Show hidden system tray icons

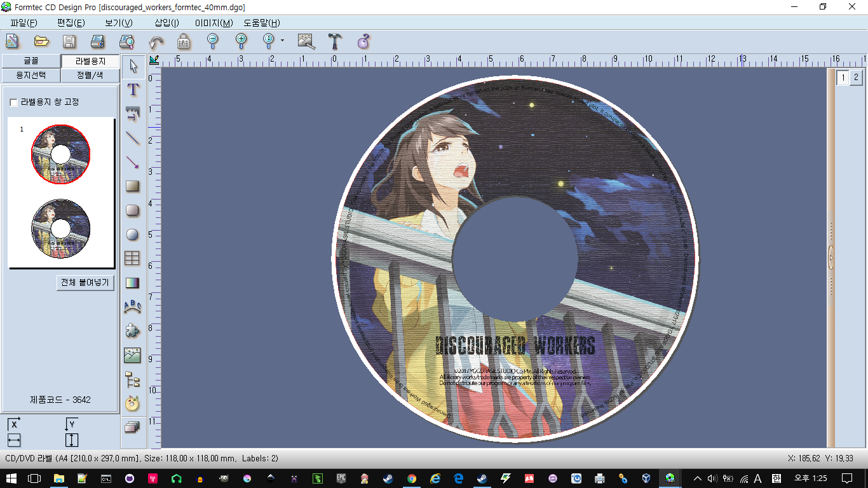(x=698, y=478)
